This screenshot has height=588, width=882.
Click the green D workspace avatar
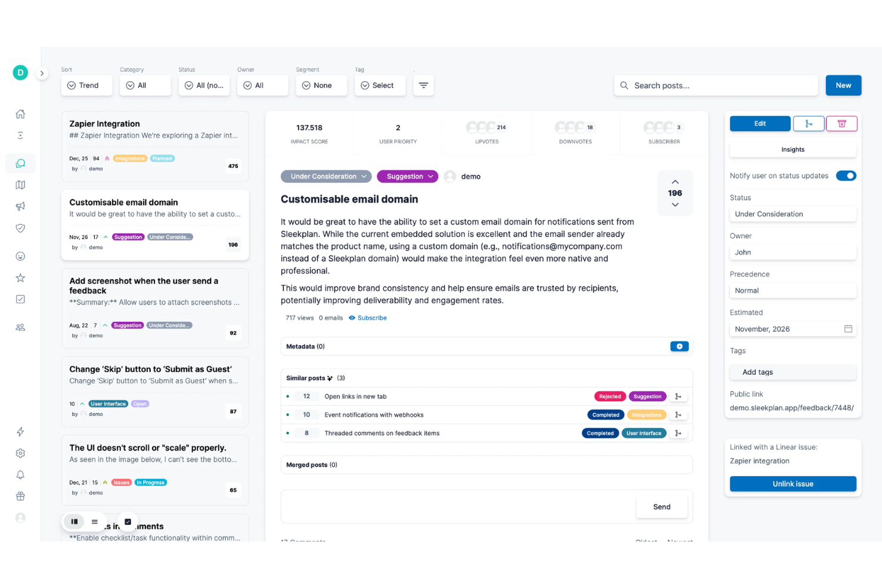click(20, 73)
